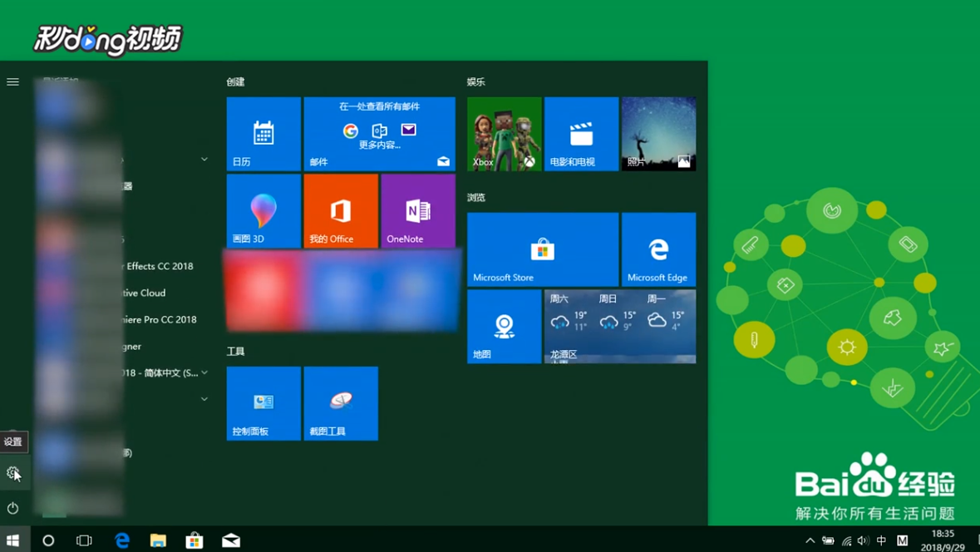The height and width of the screenshot is (552, 980).
Task: Switch the 中 input language indicator
Action: [x=881, y=540]
